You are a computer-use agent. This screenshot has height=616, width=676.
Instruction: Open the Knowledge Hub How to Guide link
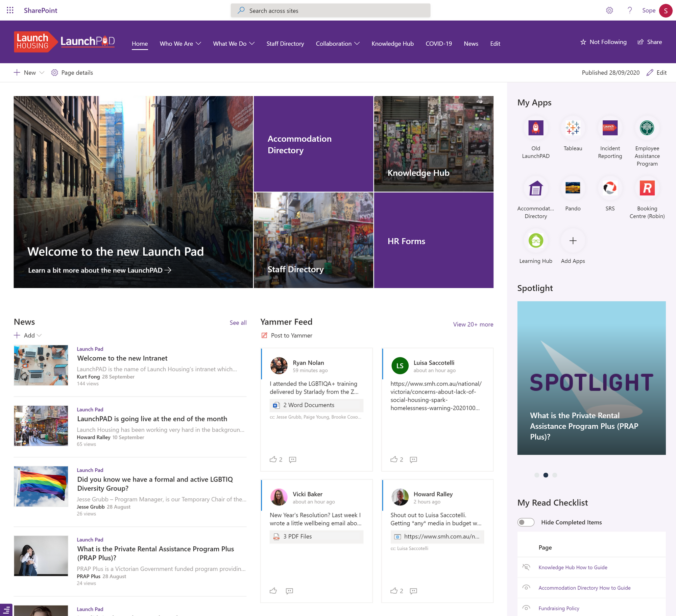573,567
